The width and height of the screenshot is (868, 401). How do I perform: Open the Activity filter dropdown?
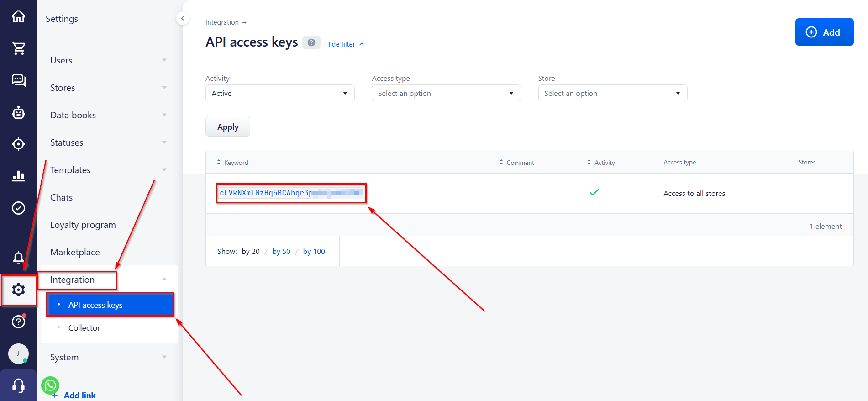[x=279, y=93]
